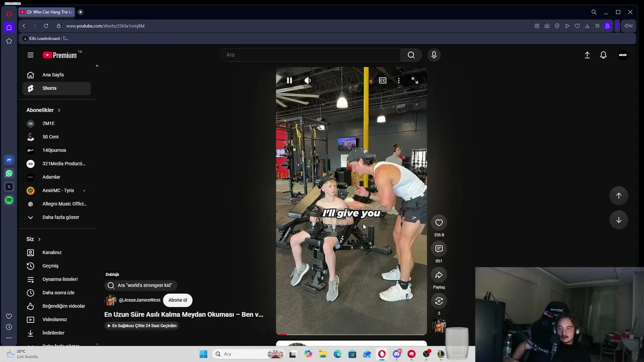This screenshot has height=362, width=644.
Task: Click into the YouTube Ara search field
Action: click(310, 55)
